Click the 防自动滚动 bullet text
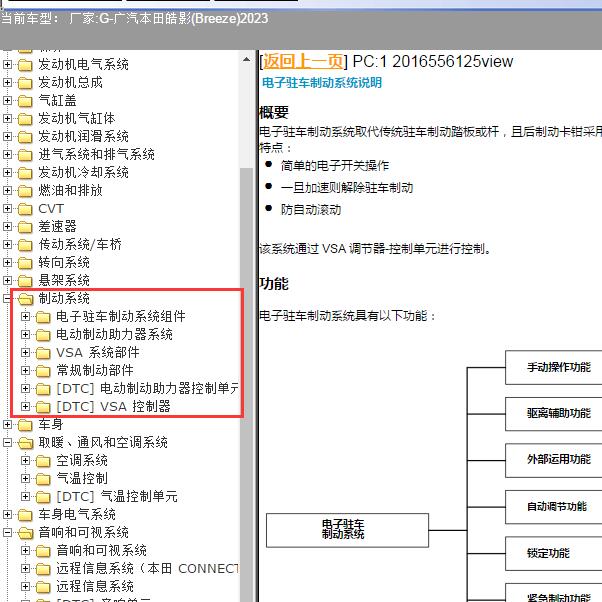The height and width of the screenshot is (602, 602). click(311, 210)
